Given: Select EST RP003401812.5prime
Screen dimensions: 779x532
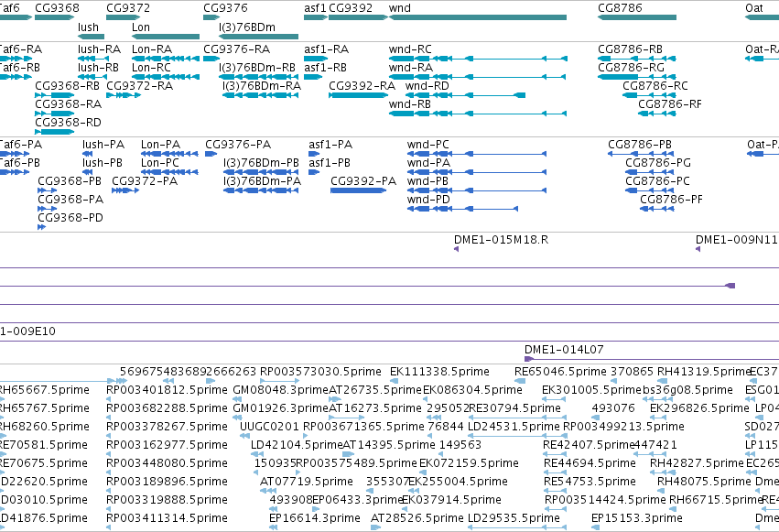Looking at the screenshot, I should pyautogui.click(x=108, y=399).
